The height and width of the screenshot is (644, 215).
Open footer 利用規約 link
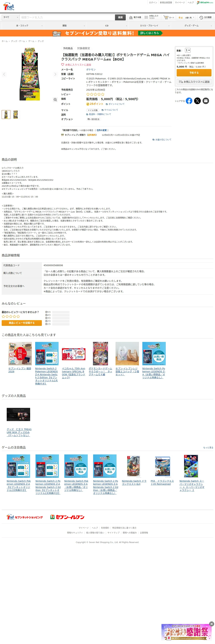[105, 528]
